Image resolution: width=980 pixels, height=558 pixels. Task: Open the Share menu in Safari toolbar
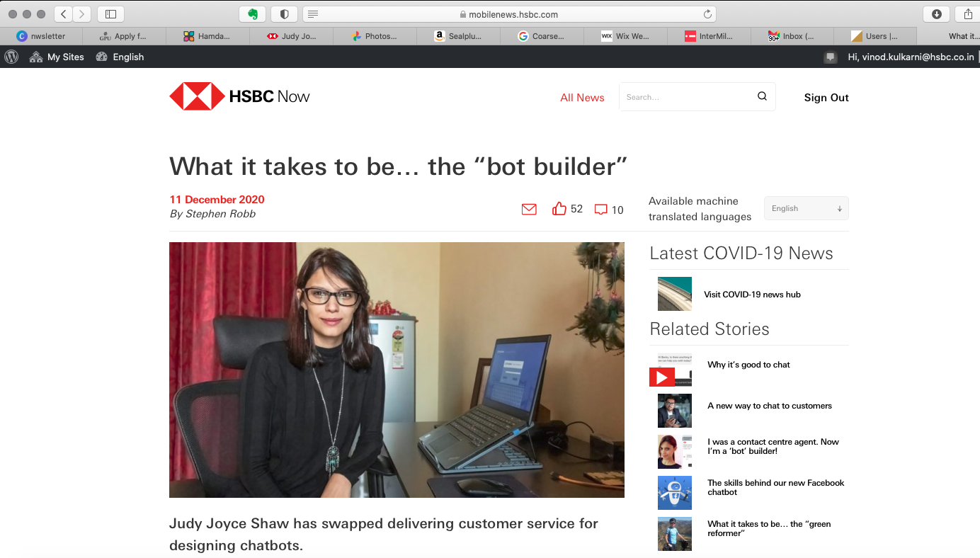tap(968, 14)
